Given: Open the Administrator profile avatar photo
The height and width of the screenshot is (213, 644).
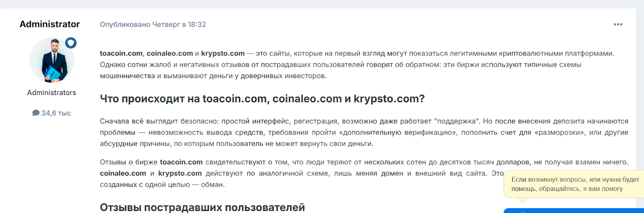Looking at the screenshot, I should 52,60.
